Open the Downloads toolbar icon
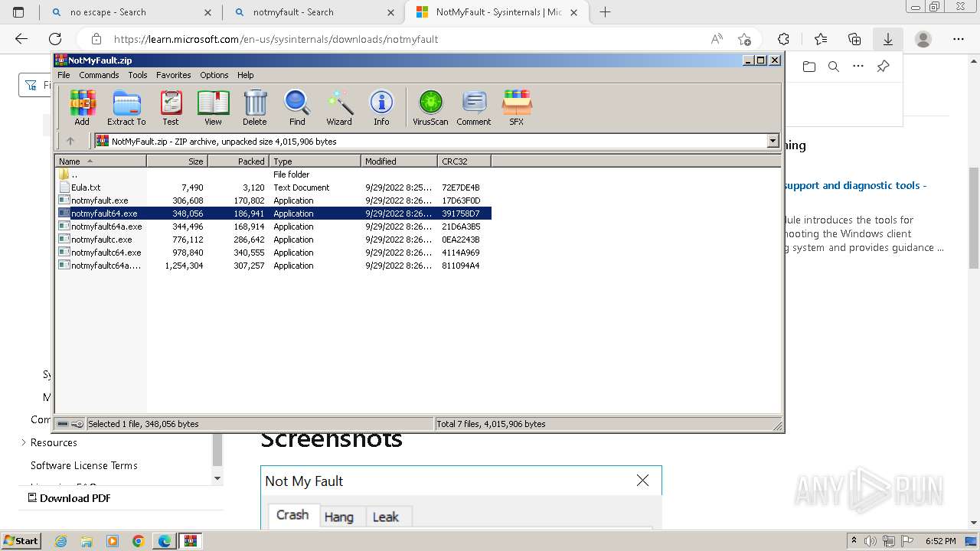 (x=888, y=39)
